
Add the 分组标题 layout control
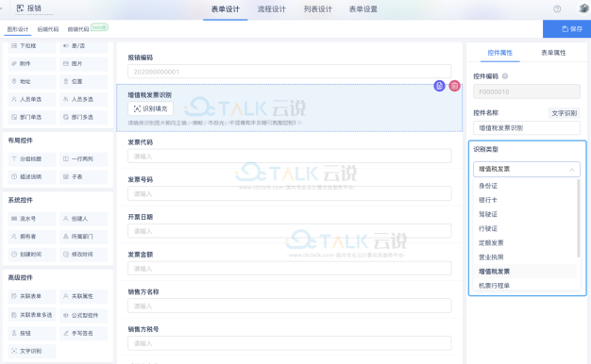tap(32, 158)
